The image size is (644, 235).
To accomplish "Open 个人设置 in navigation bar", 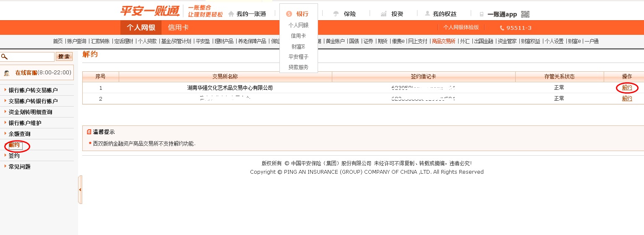I will click(x=554, y=41).
